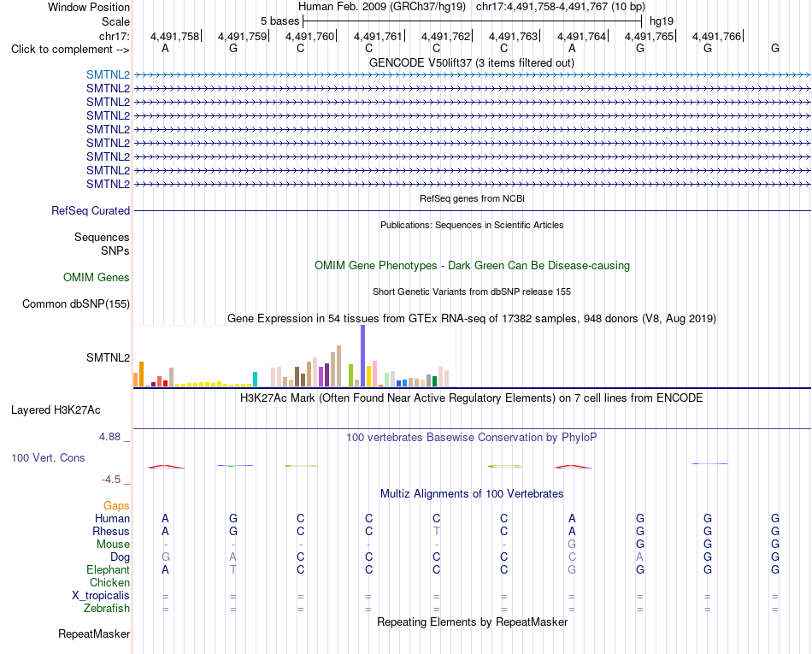Click the SMTNL2 label beside GTEx bar chart

[108, 358]
